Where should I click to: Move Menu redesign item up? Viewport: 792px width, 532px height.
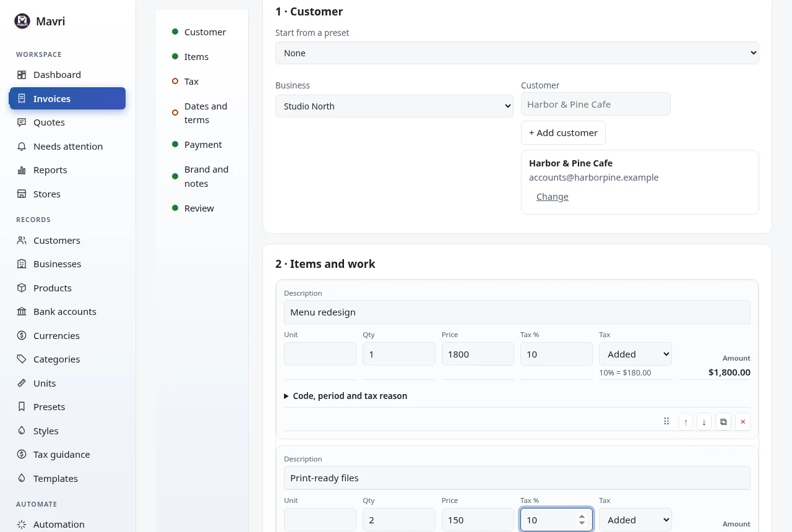(x=686, y=422)
